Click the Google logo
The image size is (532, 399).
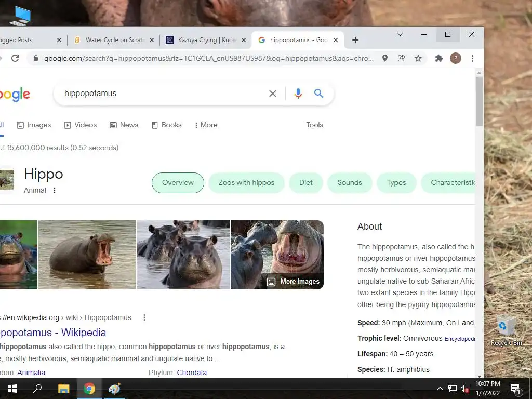click(15, 95)
